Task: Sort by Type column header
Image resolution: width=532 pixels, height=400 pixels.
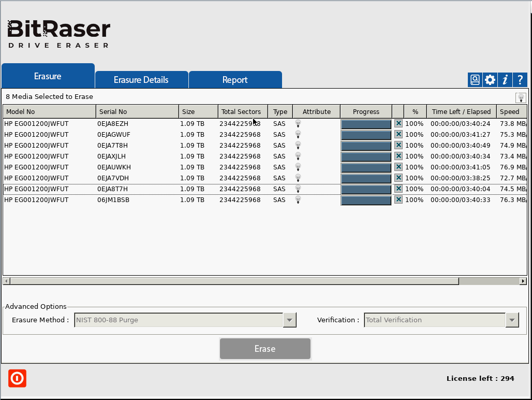Action: point(280,112)
